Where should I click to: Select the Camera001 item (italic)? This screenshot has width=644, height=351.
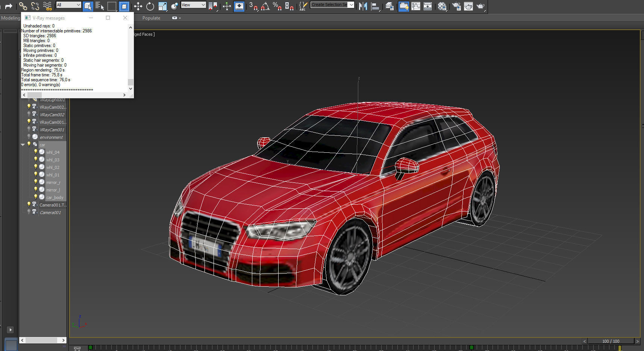click(x=50, y=213)
